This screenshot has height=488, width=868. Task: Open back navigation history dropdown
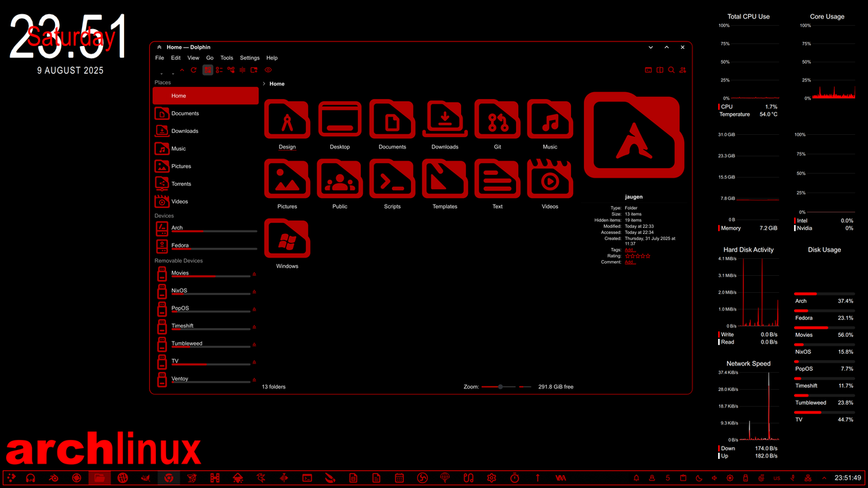click(161, 73)
